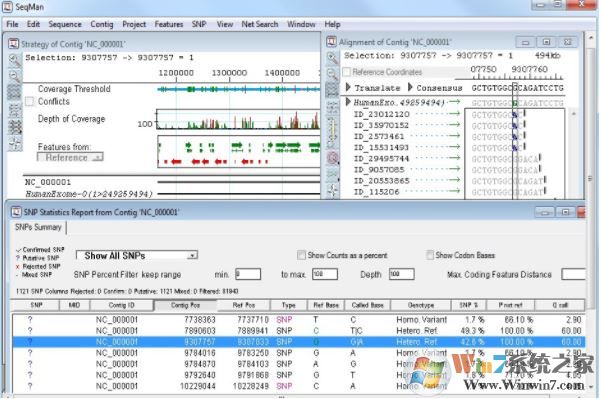
Task: Open the Window menu
Action: pyautogui.click(x=301, y=24)
